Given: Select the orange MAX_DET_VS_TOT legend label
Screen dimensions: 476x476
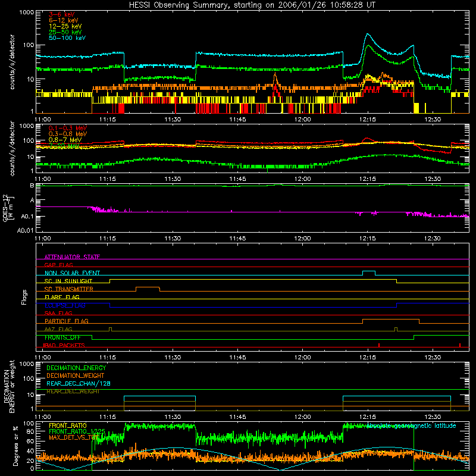Looking at the screenshot, I should tap(74, 437).
